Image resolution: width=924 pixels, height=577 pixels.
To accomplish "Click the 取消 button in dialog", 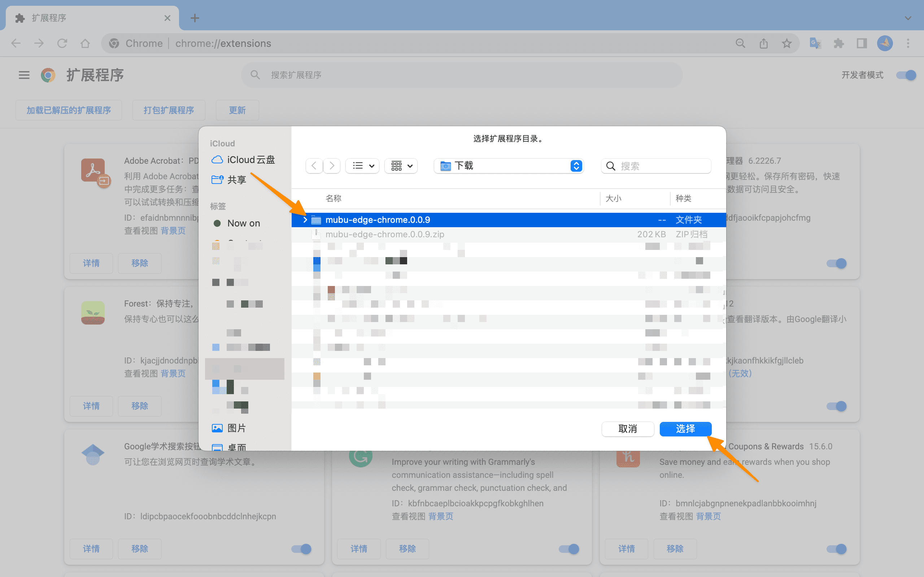I will 627,429.
